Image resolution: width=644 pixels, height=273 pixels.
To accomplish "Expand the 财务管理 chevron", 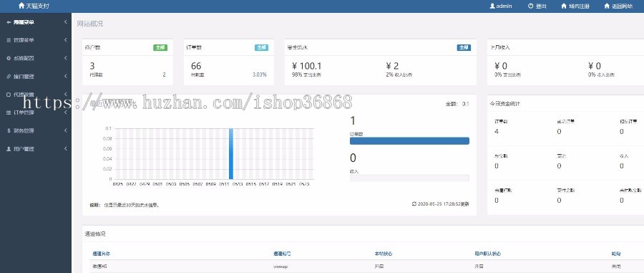I will point(65,130).
